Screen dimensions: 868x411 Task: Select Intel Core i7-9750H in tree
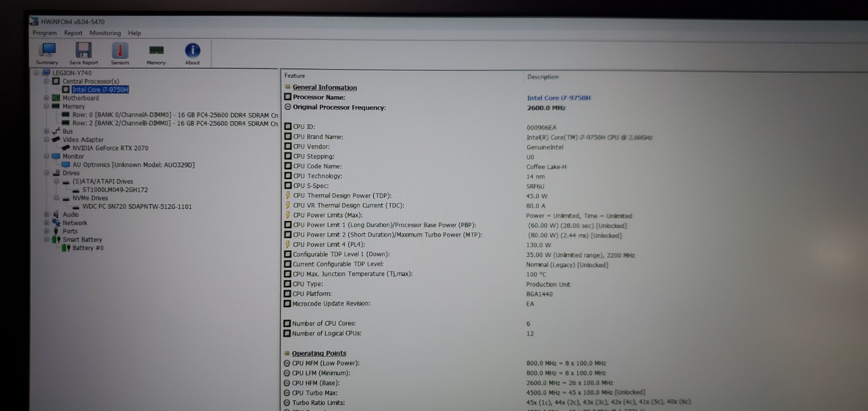click(x=100, y=90)
